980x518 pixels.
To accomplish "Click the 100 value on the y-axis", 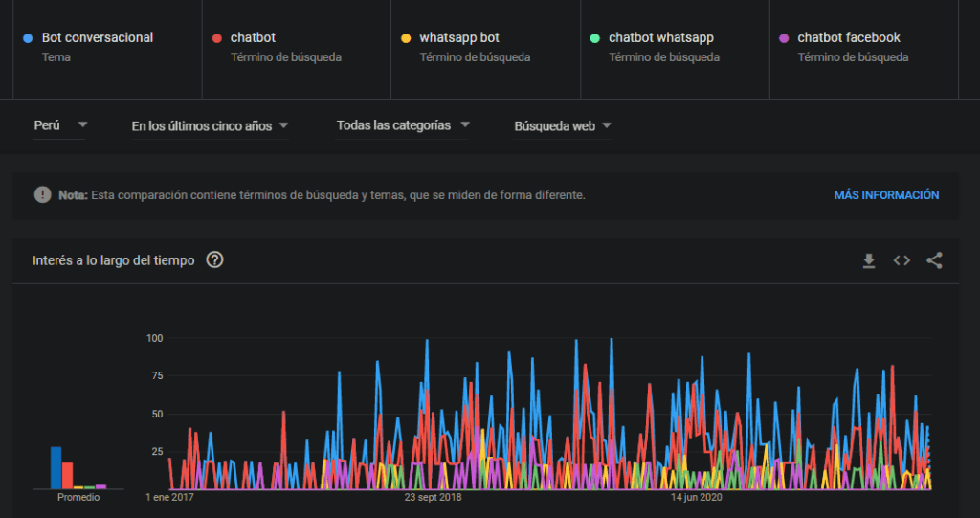I will (154, 338).
